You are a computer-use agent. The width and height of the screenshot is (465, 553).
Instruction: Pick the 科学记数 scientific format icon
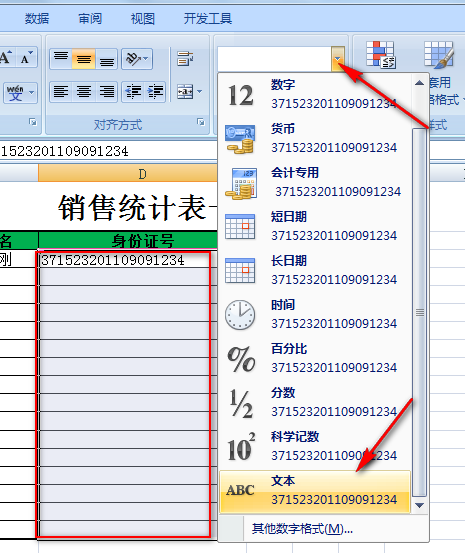tap(241, 446)
